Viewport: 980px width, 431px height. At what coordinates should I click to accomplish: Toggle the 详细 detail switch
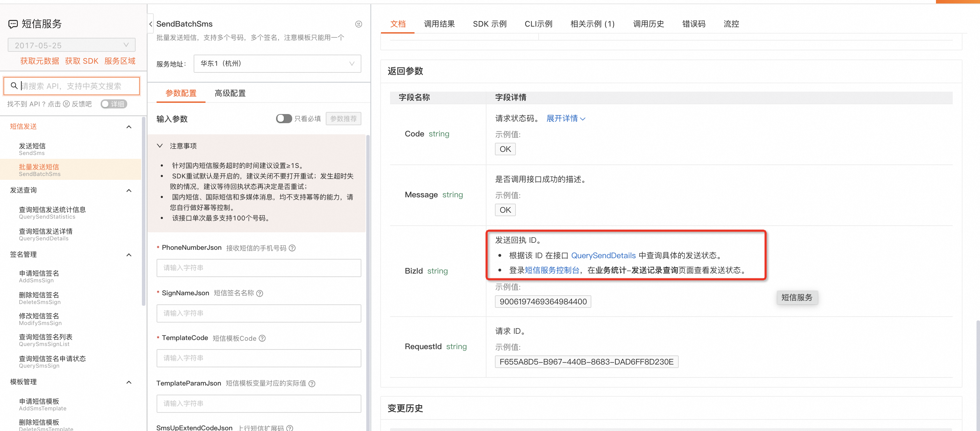(114, 104)
